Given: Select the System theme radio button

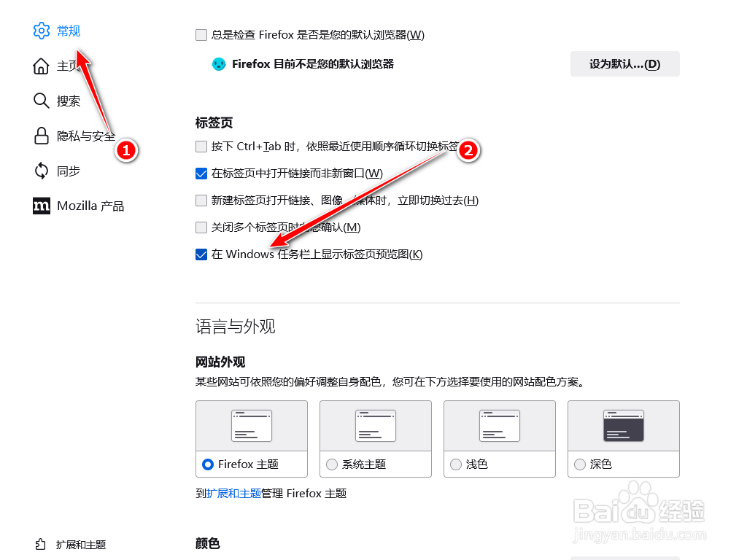Looking at the screenshot, I should [x=332, y=464].
